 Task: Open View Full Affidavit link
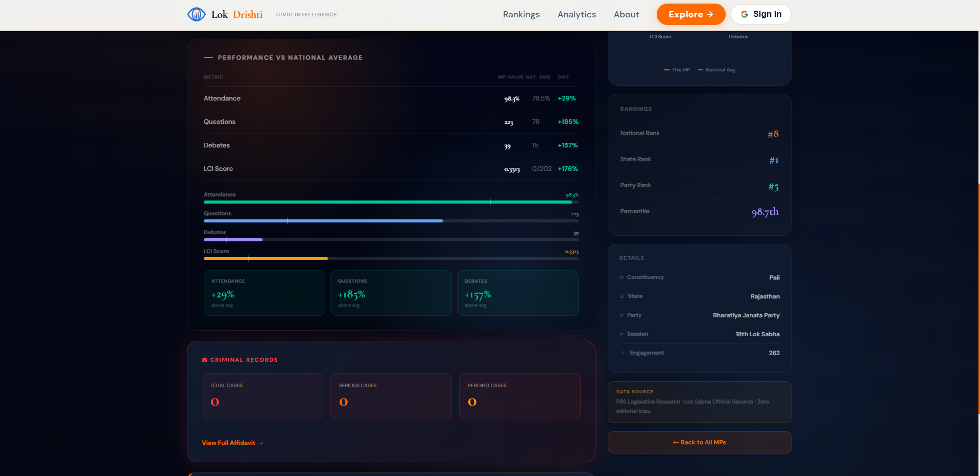point(232,442)
